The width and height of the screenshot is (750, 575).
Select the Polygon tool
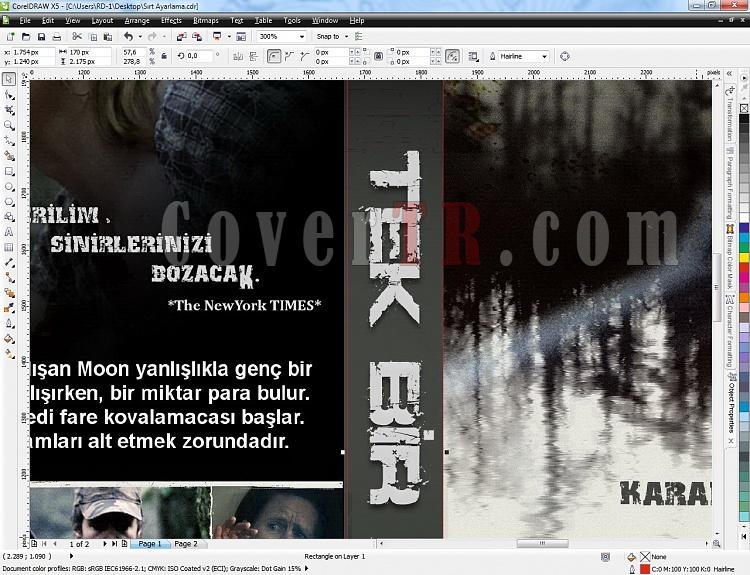tap(9, 202)
